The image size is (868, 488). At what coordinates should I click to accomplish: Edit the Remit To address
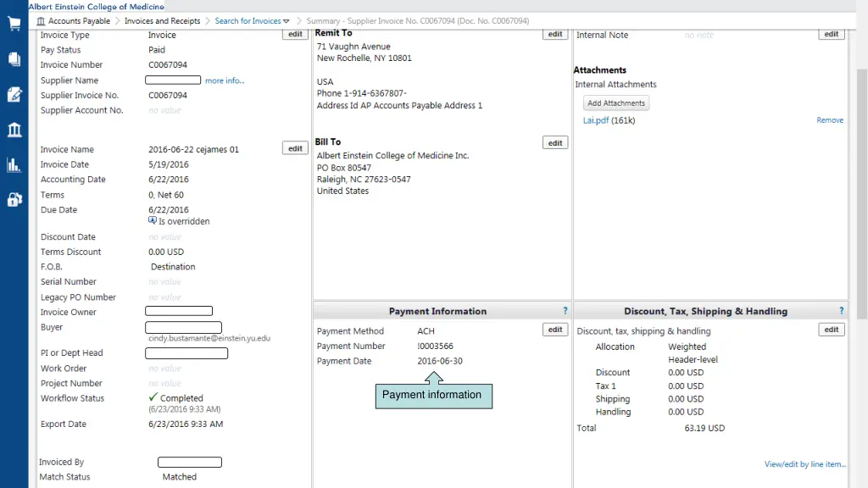pyautogui.click(x=555, y=34)
